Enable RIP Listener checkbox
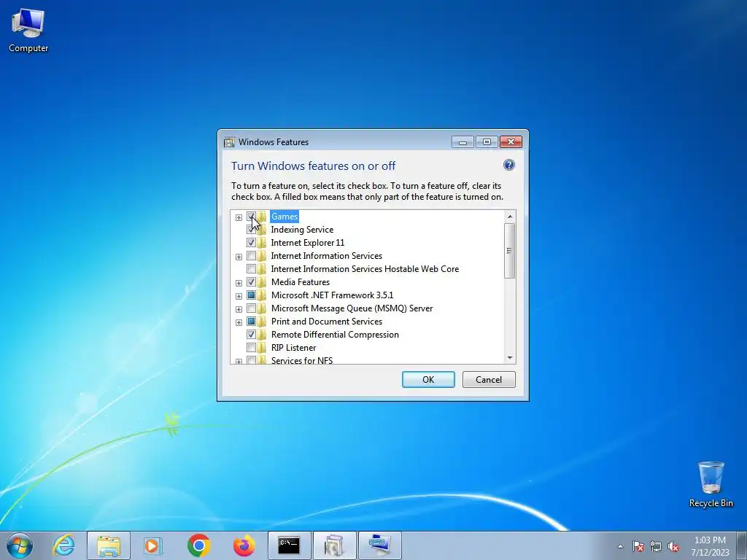Viewport: 747px width, 560px height. point(251,348)
